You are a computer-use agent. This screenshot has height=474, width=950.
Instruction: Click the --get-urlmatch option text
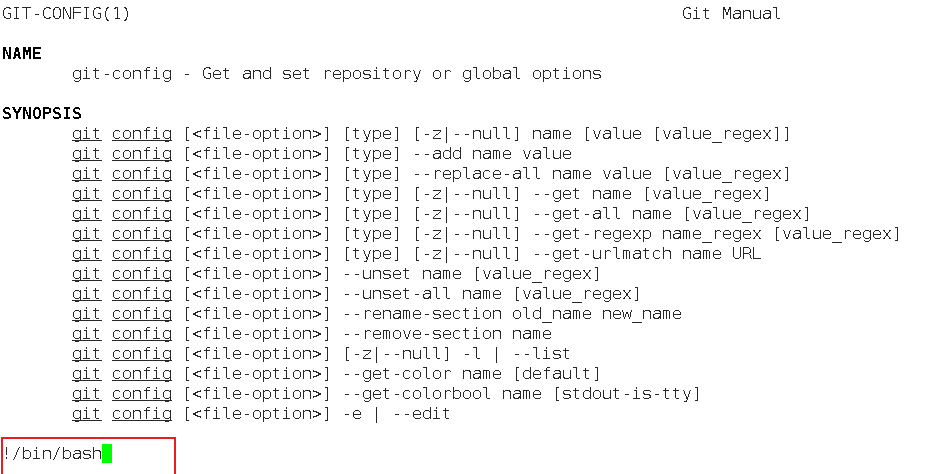coord(602,254)
